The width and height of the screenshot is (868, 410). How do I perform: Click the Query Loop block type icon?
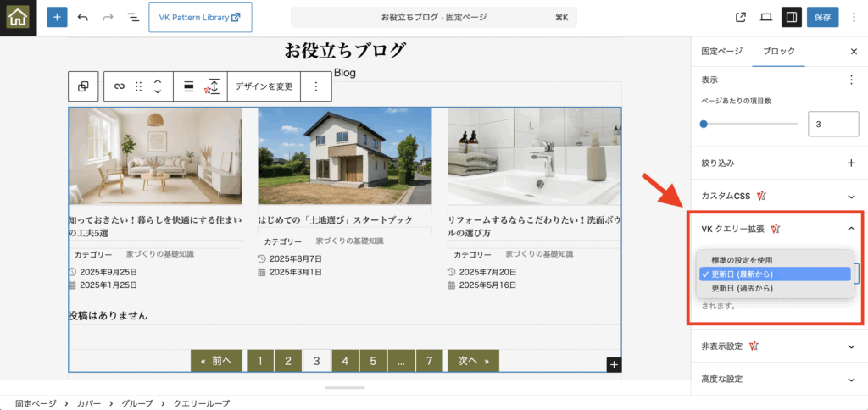click(x=120, y=86)
